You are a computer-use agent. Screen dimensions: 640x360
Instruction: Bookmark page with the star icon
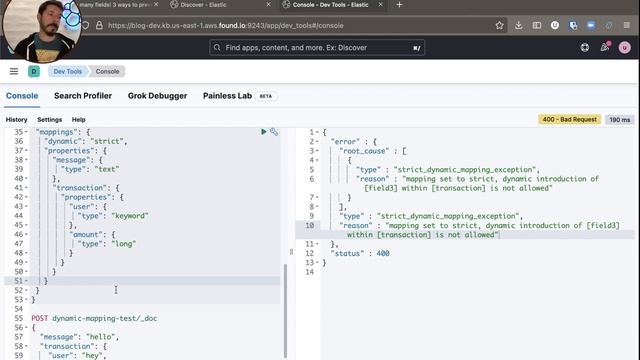click(x=499, y=25)
